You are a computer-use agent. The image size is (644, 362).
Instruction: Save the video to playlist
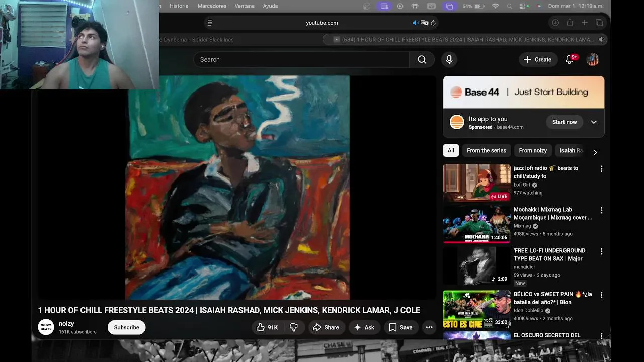(401, 327)
